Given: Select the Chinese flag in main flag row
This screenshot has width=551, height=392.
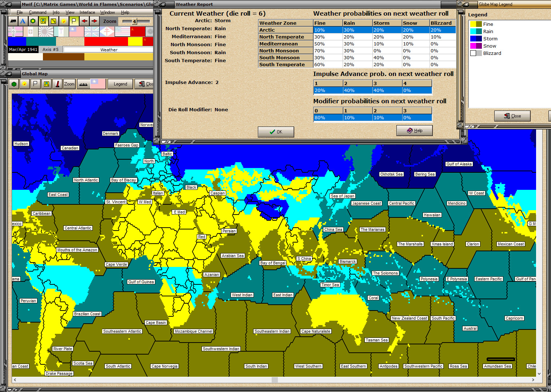Looking at the screenshot, I should 77,32.
